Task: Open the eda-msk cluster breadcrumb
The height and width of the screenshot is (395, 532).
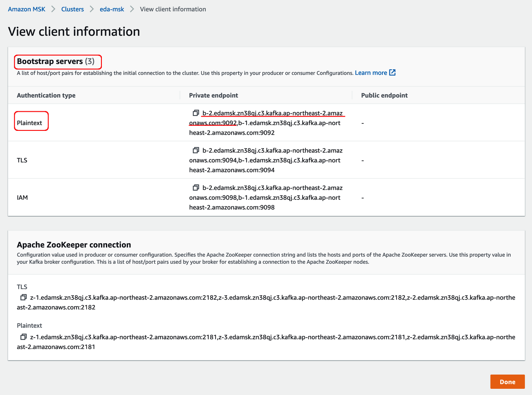Action: point(112,9)
